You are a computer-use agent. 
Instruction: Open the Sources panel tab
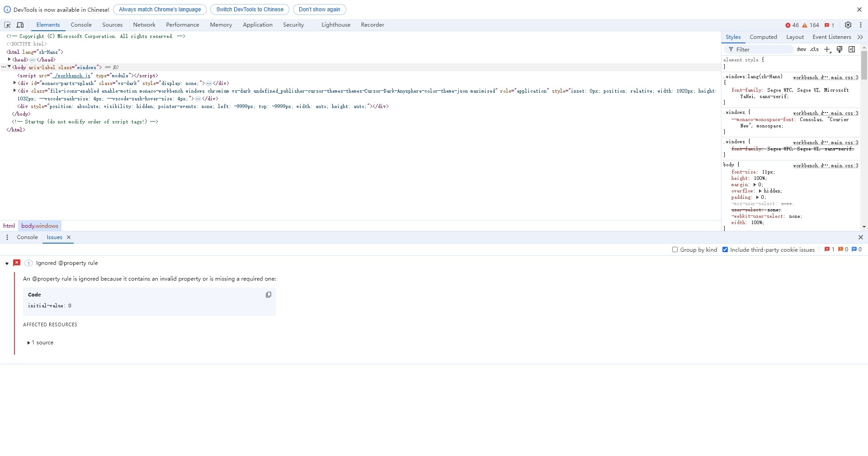[112, 25]
